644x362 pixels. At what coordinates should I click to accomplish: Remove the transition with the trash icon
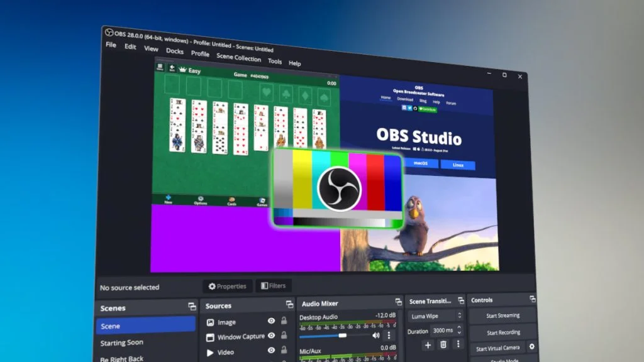(443, 344)
